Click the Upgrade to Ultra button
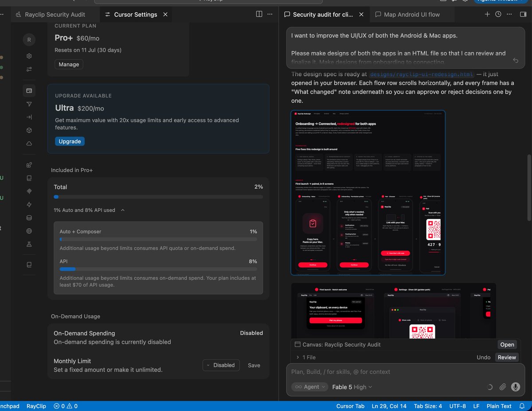The height and width of the screenshot is (411, 532). pos(70,141)
